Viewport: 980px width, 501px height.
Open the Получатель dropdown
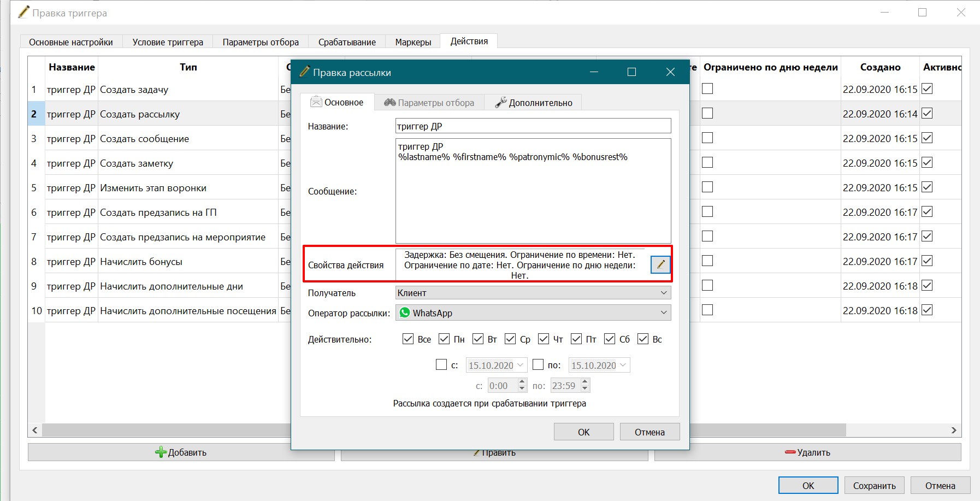[533, 293]
